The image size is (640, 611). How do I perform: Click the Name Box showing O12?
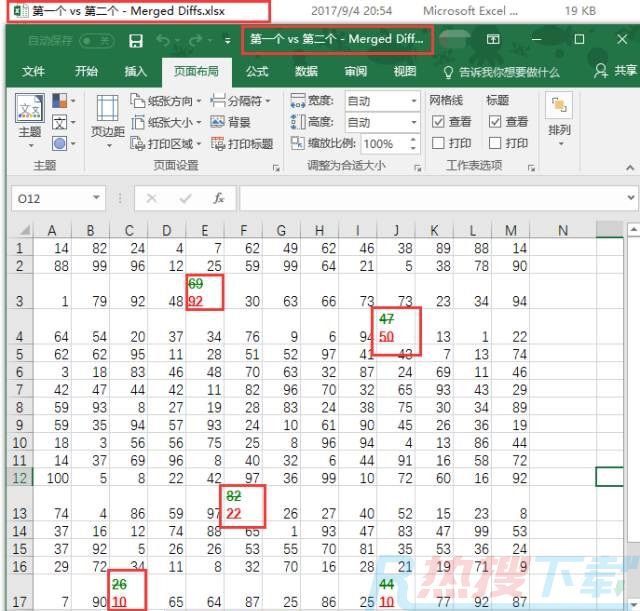click(59, 198)
